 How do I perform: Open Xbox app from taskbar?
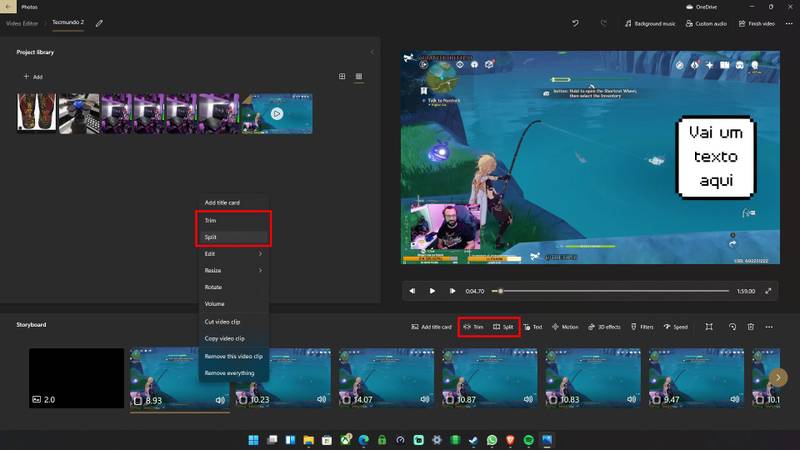point(345,440)
